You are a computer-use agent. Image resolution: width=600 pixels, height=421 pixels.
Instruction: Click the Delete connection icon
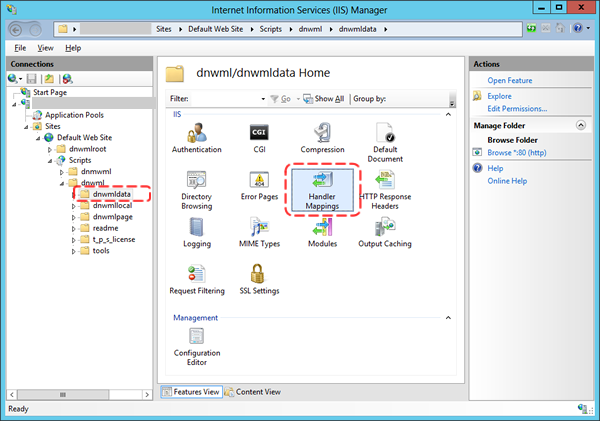[67, 79]
